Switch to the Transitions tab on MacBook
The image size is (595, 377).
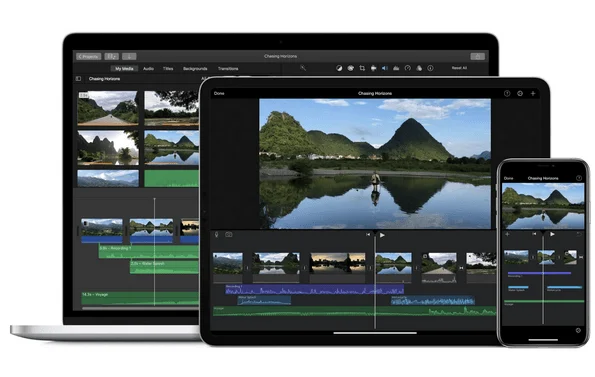tap(228, 69)
